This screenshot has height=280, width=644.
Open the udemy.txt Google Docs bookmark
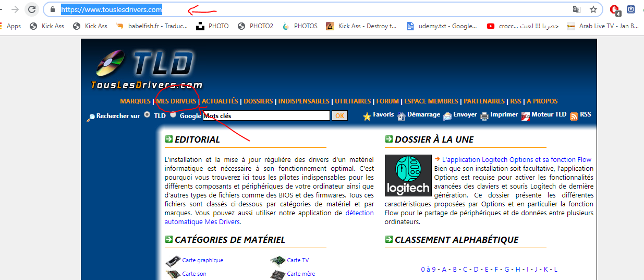coord(442,26)
